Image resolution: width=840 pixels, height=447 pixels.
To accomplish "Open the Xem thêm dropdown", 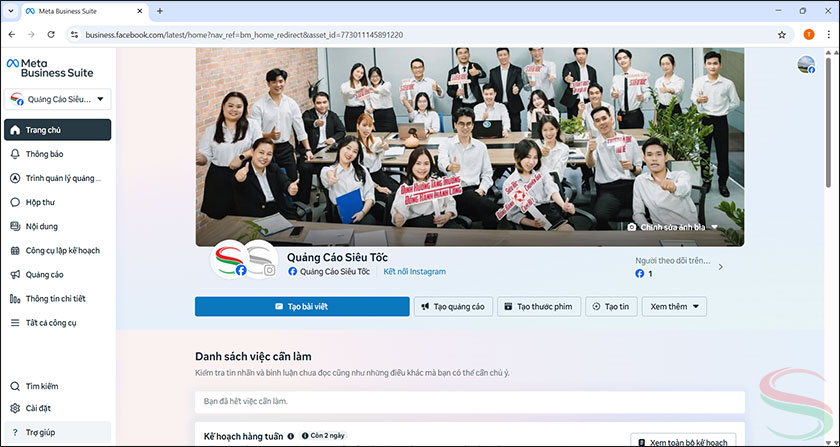I will (674, 306).
